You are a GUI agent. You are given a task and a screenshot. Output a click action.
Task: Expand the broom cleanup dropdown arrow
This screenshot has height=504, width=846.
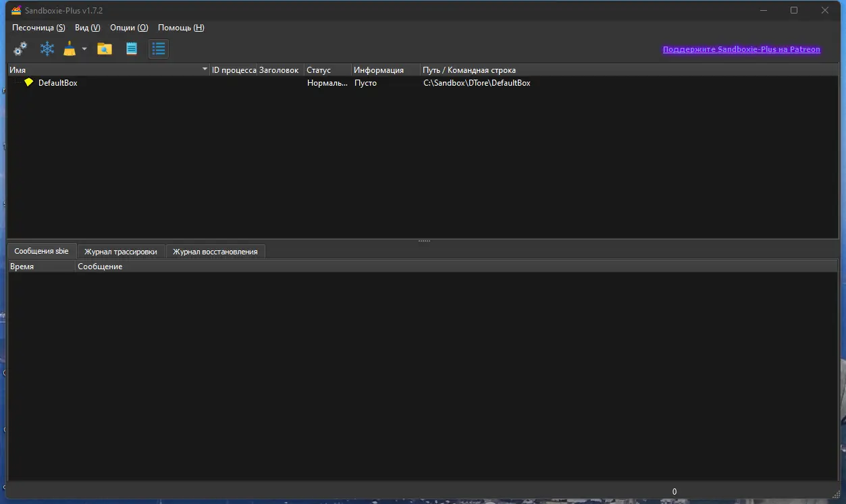point(84,49)
